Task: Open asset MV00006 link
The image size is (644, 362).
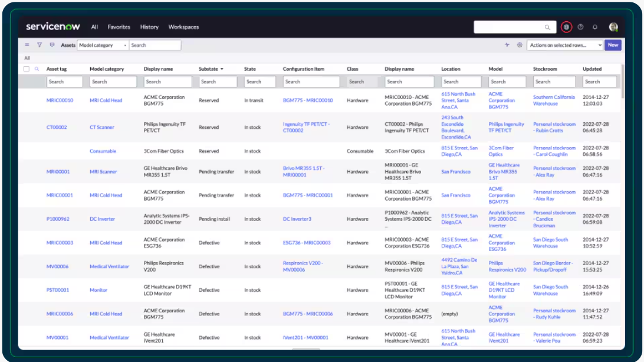Action: coord(57,266)
